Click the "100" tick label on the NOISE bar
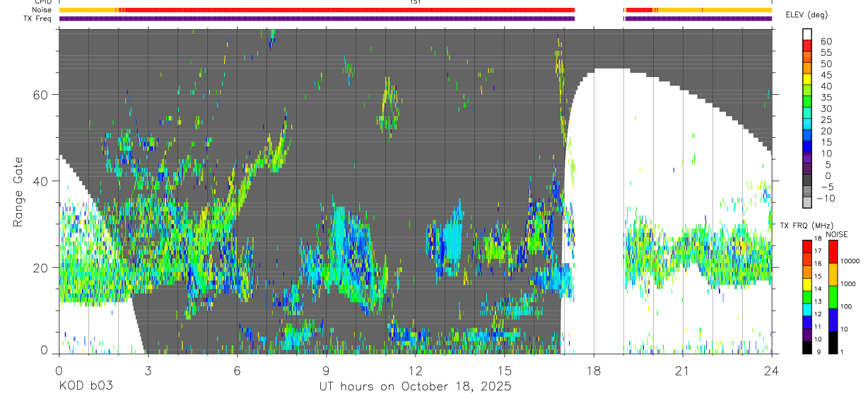Image resolution: width=868 pixels, height=401 pixels. [x=846, y=306]
